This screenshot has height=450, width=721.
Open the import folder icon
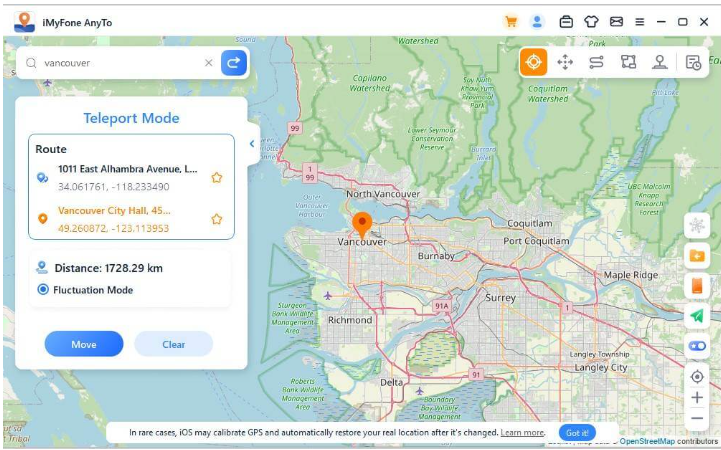click(697, 255)
